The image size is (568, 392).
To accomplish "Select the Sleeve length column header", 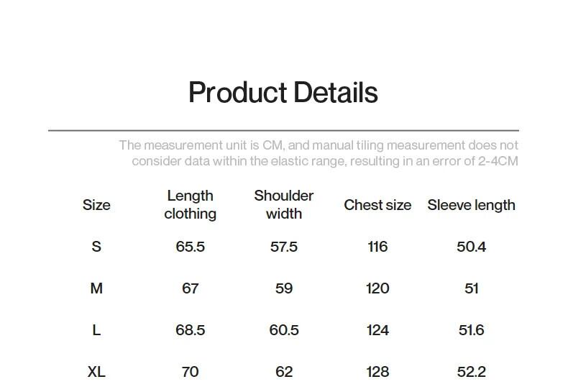I will [471, 205].
